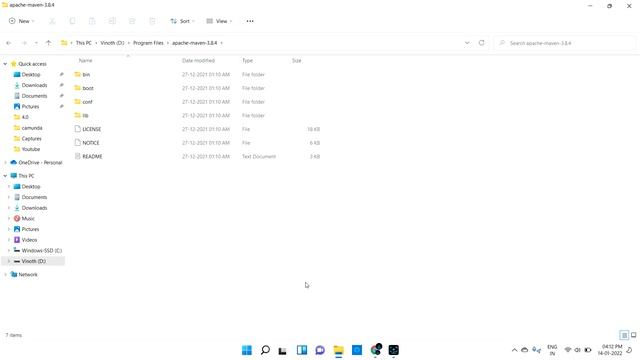
Task: Click the Share toolbar icon
Action: click(132, 21)
